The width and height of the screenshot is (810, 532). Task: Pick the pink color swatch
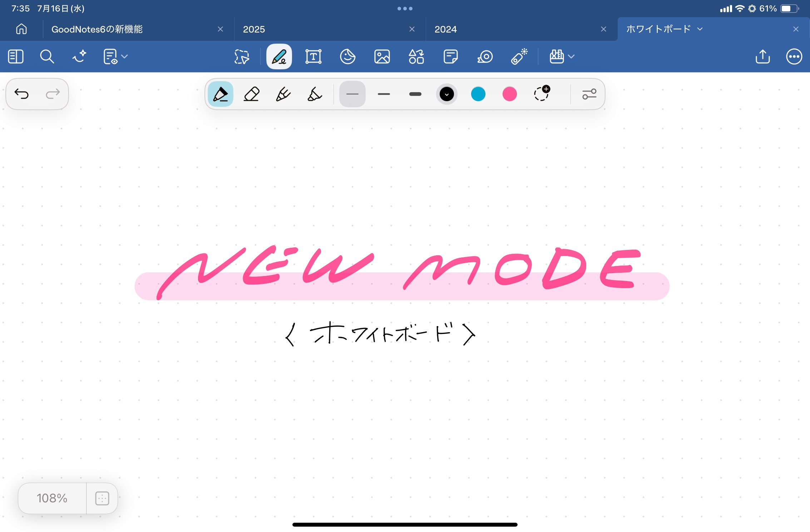[x=509, y=94]
